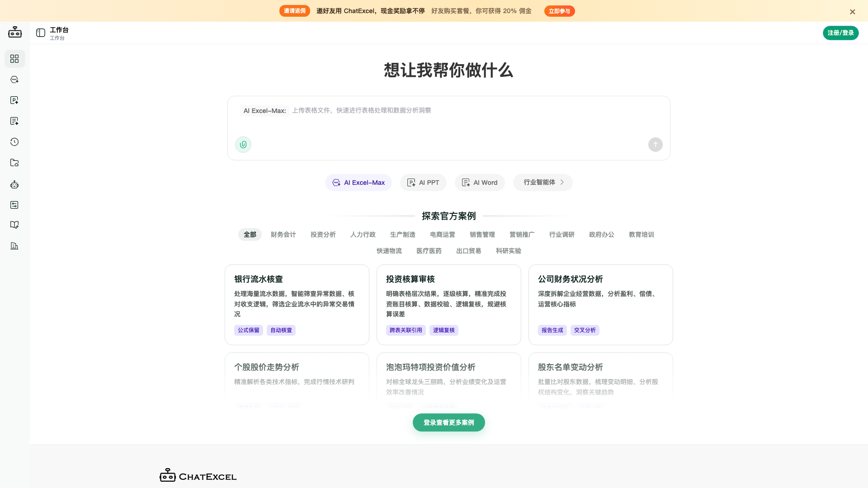
Task: Click the 立即参与 banner button
Action: coord(560,11)
